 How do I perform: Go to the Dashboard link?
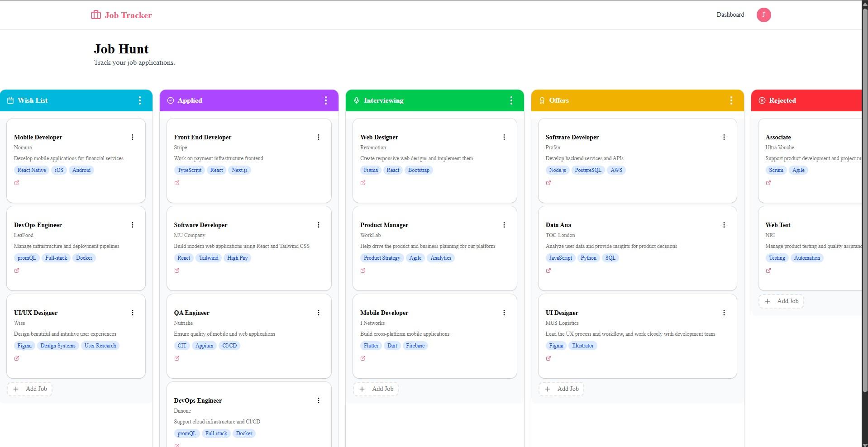point(730,15)
